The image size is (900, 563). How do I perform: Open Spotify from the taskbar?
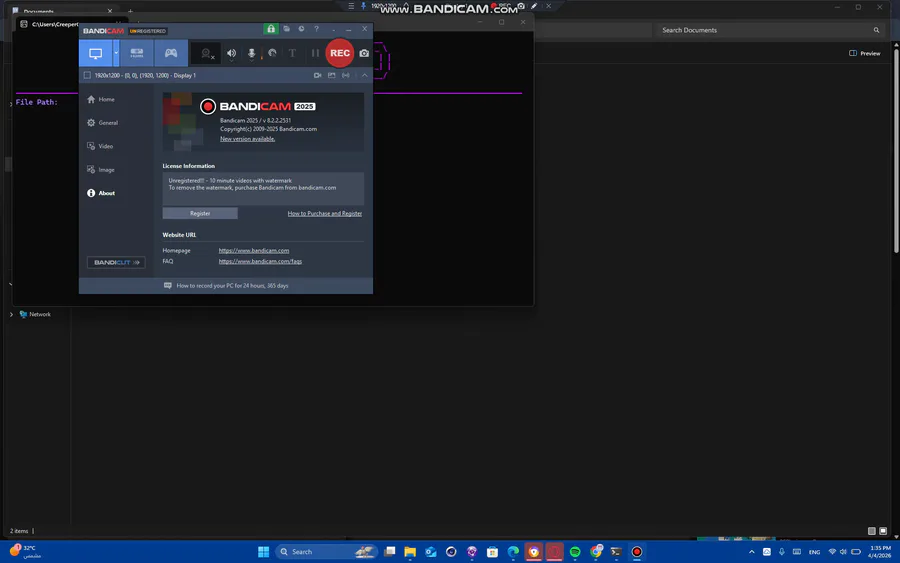point(575,552)
